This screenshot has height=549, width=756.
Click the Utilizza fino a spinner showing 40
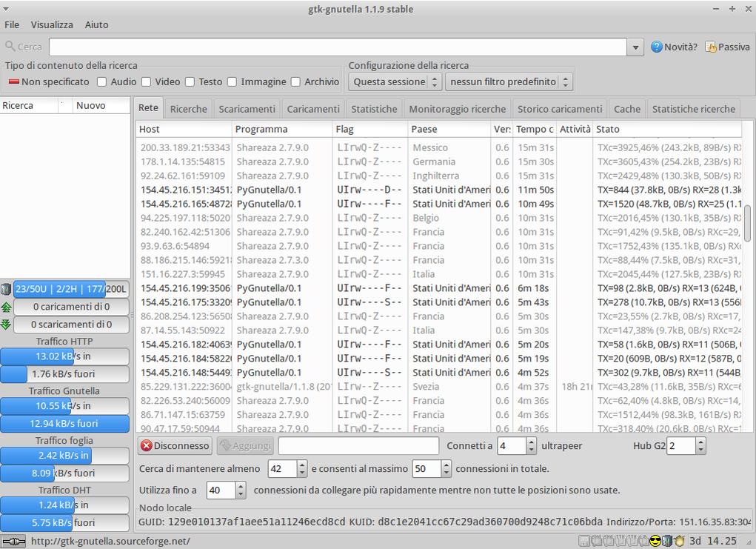(226, 490)
